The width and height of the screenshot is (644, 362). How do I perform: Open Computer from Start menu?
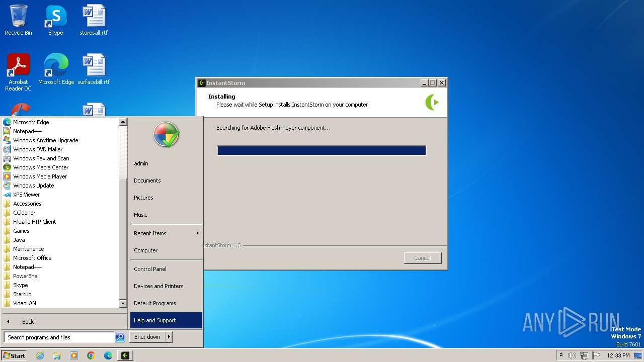coord(166,250)
